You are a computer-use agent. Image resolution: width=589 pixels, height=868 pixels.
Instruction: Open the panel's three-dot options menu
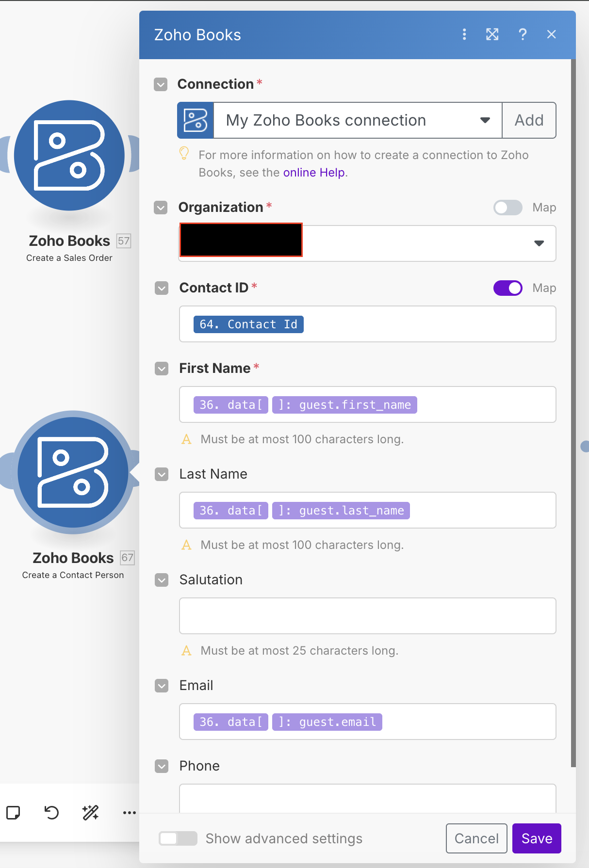464,34
